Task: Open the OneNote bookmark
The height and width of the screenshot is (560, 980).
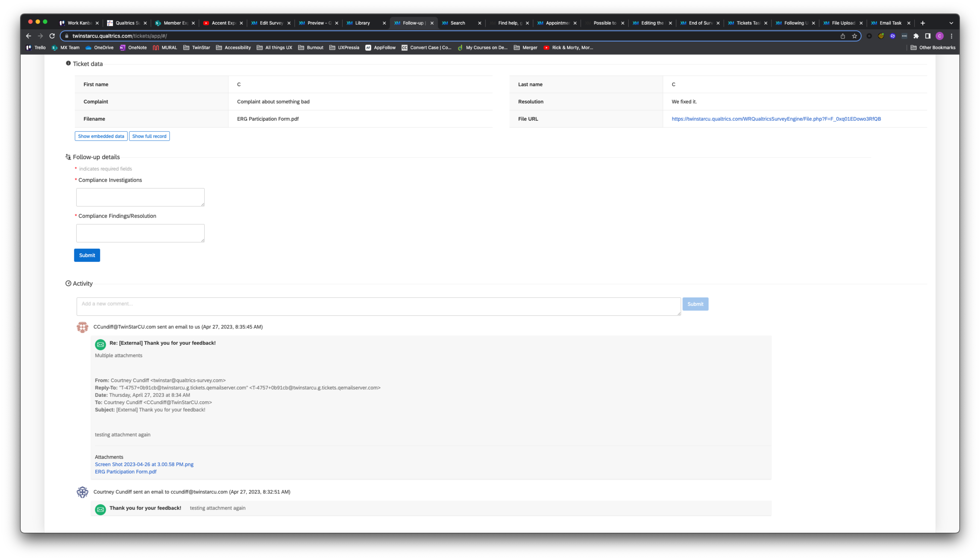Action: (x=133, y=47)
